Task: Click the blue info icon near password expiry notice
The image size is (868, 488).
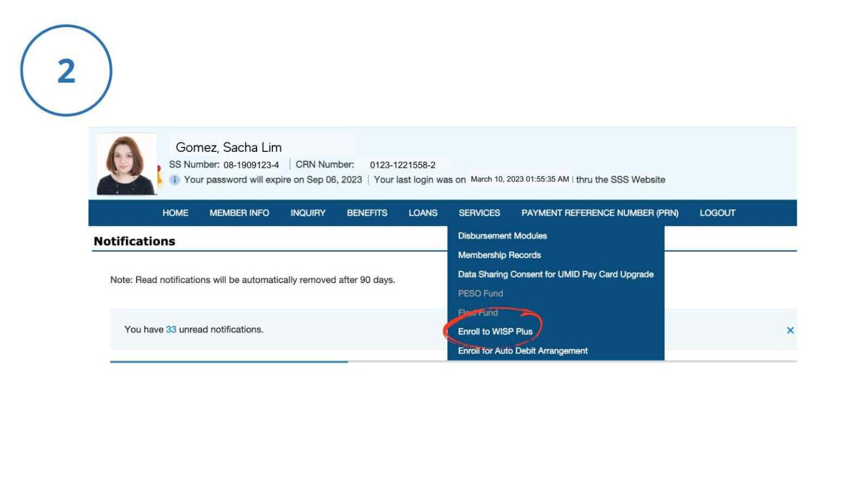Action: (x=176, y=180)
